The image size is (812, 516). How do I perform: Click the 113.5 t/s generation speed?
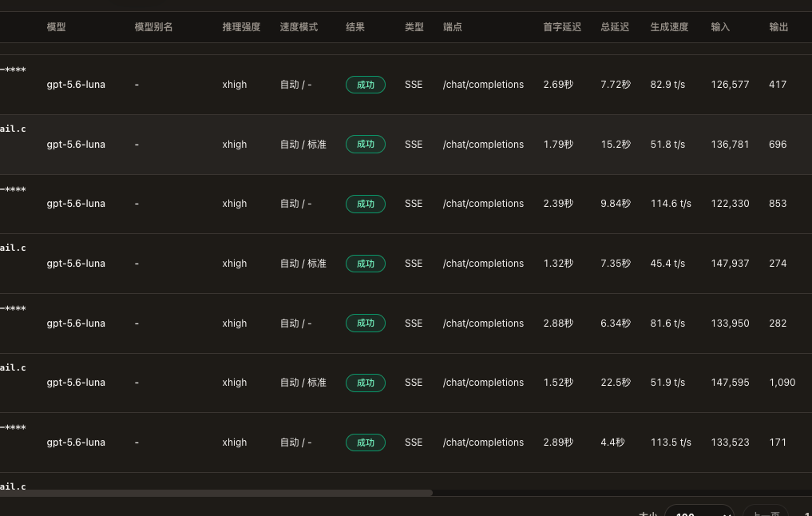(671, 443)
